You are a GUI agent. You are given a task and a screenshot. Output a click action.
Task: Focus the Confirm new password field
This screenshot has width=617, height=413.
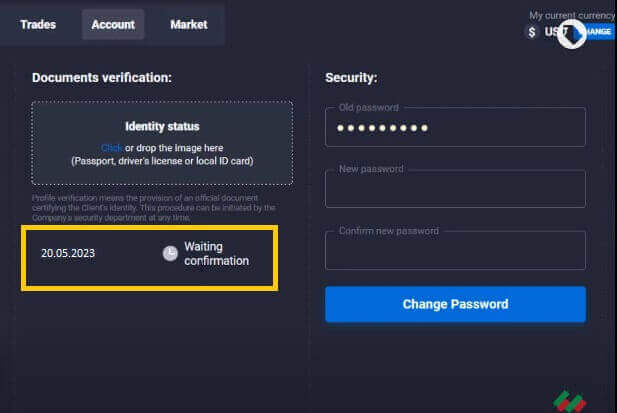(455, 249)
